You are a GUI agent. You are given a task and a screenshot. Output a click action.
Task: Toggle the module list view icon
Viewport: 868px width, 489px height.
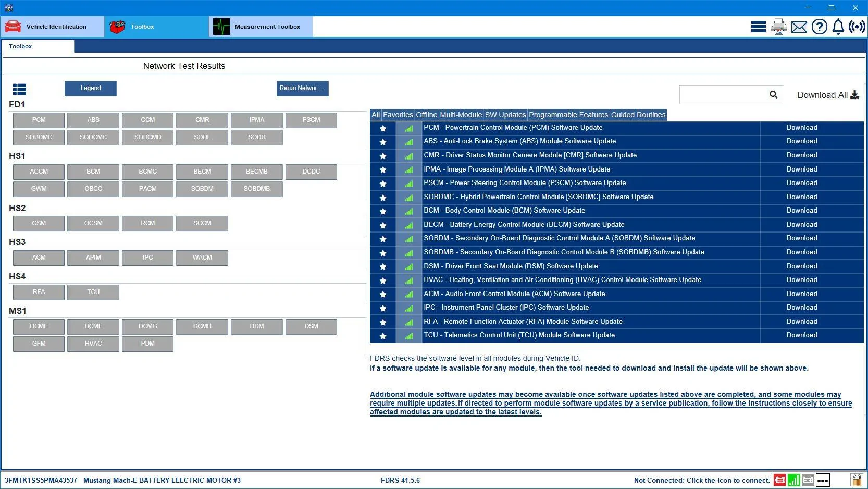19,90
